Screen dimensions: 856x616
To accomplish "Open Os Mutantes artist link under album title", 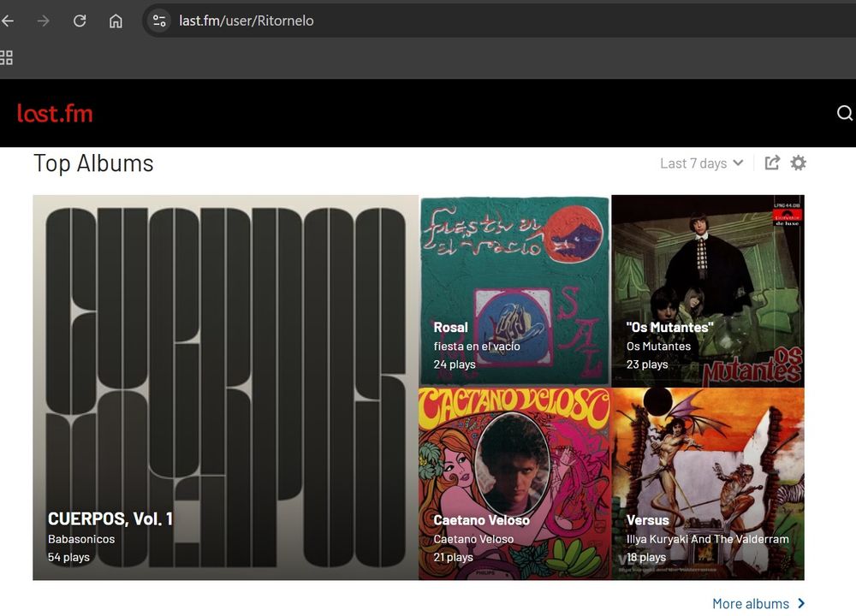I will point(658,346).
